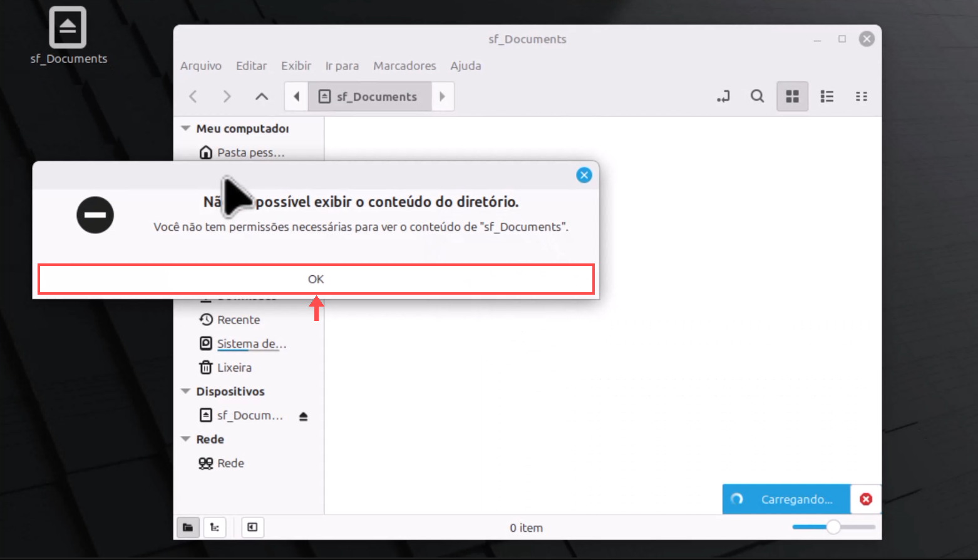Go back to previous folder
This screenshot has width=978, height=560.
193,96
